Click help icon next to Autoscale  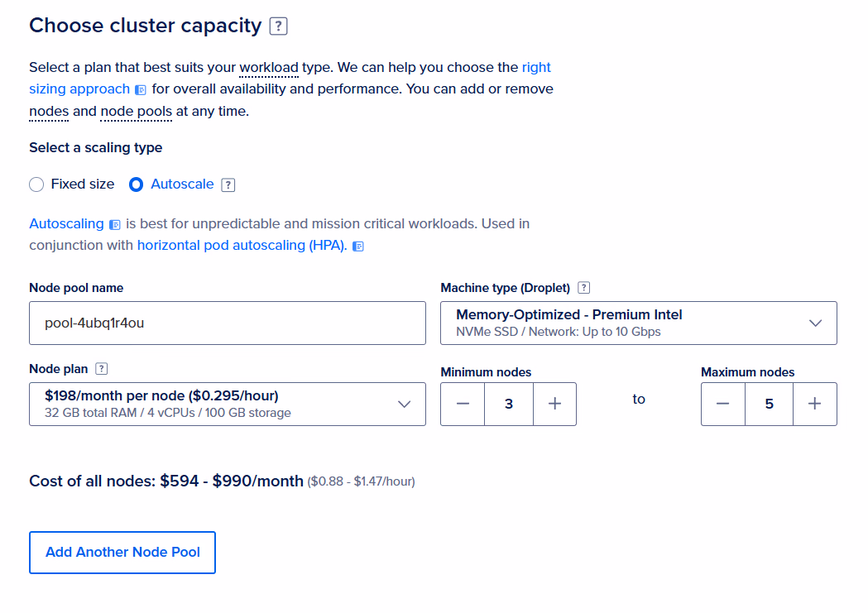click(228, 184)
